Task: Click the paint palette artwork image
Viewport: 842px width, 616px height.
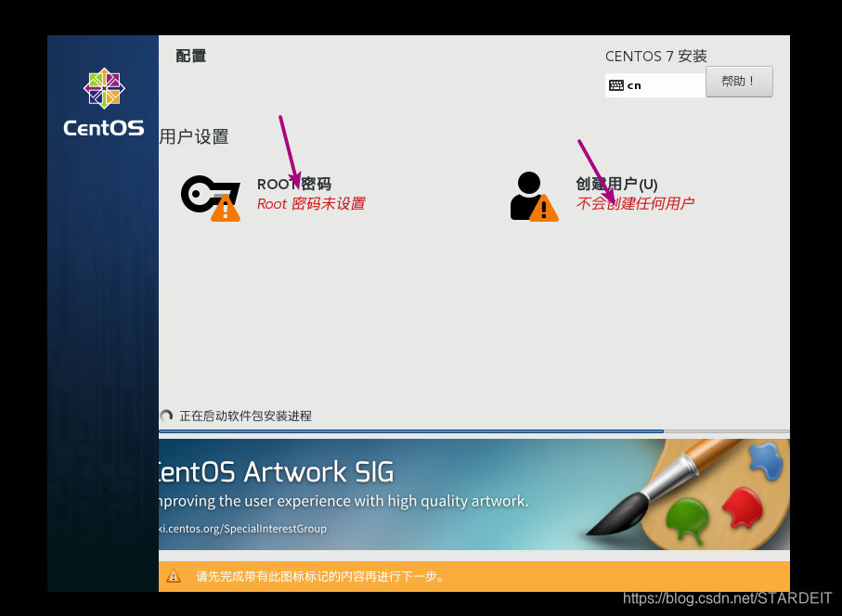Action: coord(689,494)
